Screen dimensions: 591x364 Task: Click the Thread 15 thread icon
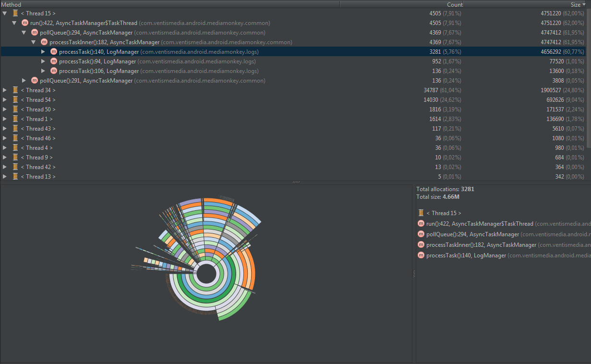pyautogui.click(x=15, y=13)
